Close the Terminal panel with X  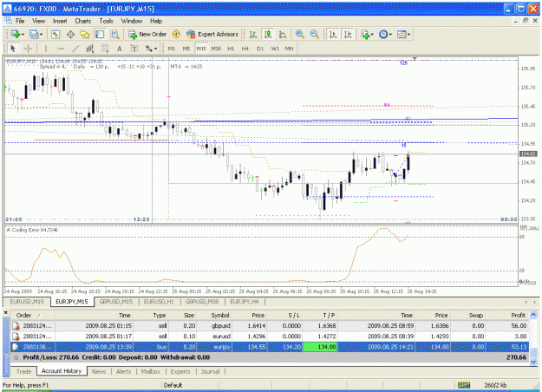pos(5,312)
